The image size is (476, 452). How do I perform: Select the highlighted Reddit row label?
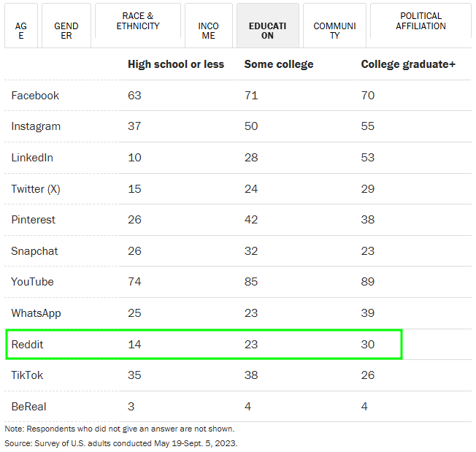tap(27, 344)
